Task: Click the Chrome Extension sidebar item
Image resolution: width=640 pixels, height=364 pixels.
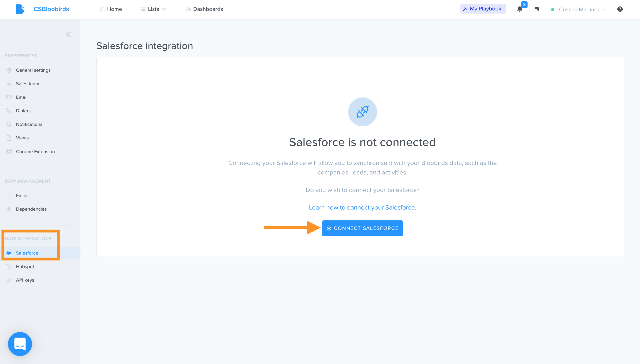Action: [x=35, y=152]
